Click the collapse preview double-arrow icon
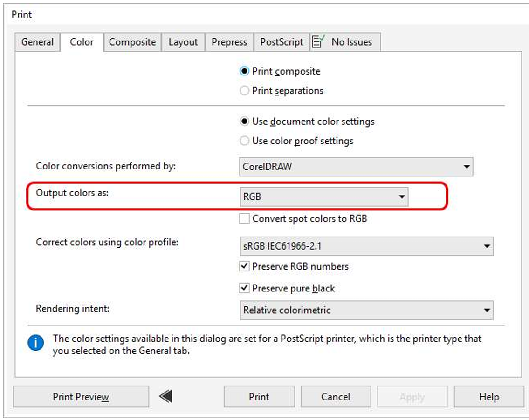Viewport: 529px width, 420px height. click(165, 397)
